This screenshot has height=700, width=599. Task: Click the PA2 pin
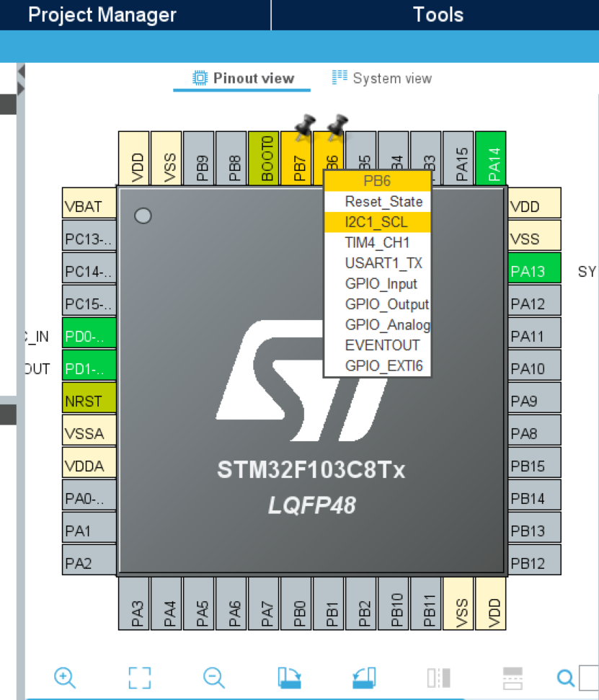click(x=89, y=560)
